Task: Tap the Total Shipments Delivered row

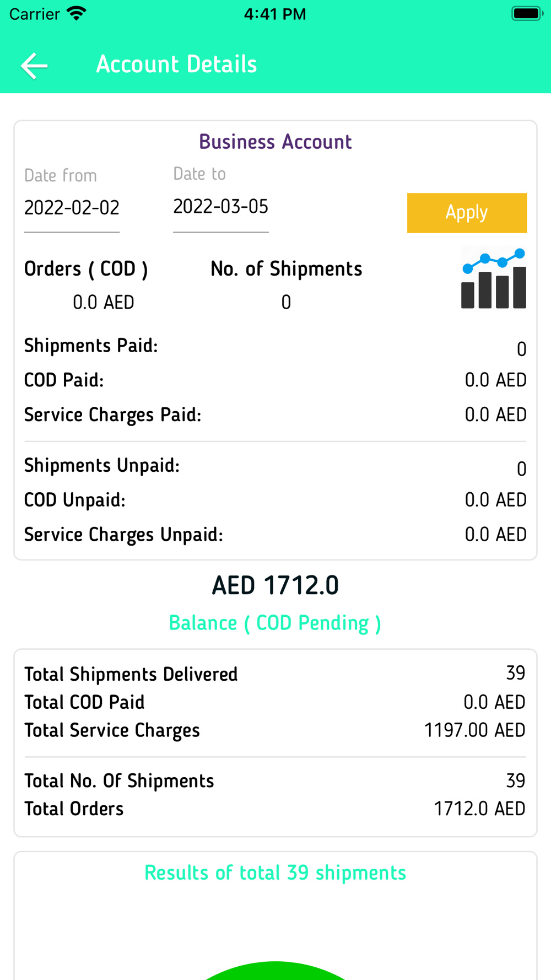Action: click(x=275, y=674)
